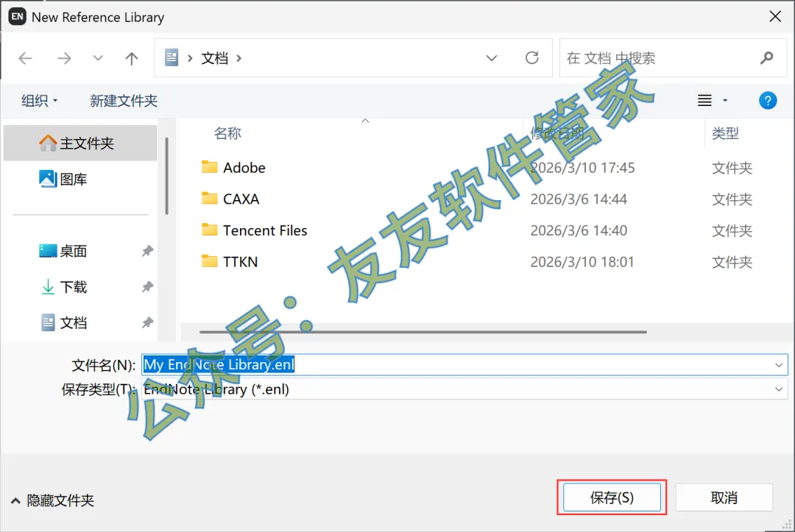The width and height of the screenshot is (795, 532).
Task: Click the 桌面 desktop icon in sidebar
Action: 48,250
